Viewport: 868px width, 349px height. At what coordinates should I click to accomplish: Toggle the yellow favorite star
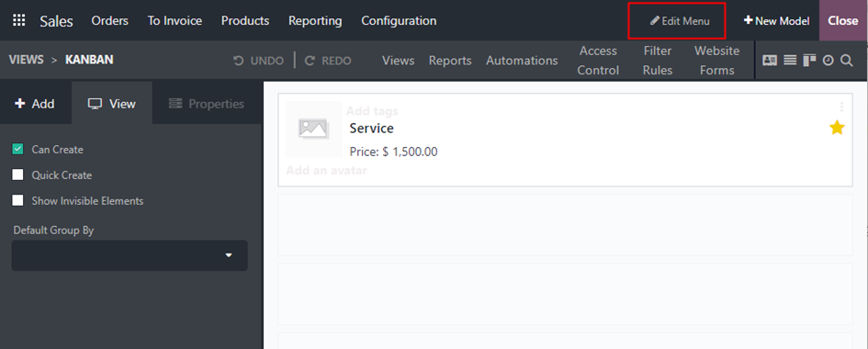[837, 129]
